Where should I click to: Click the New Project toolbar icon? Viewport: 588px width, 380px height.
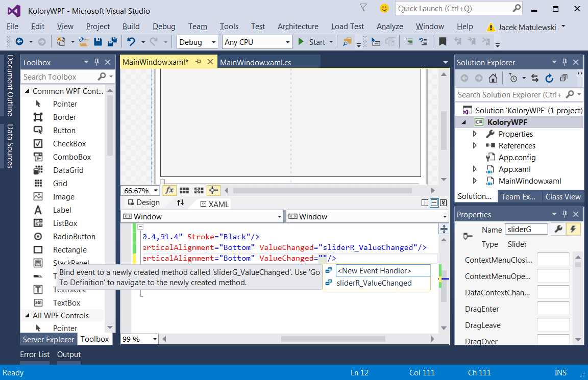(x=61, y=42)
